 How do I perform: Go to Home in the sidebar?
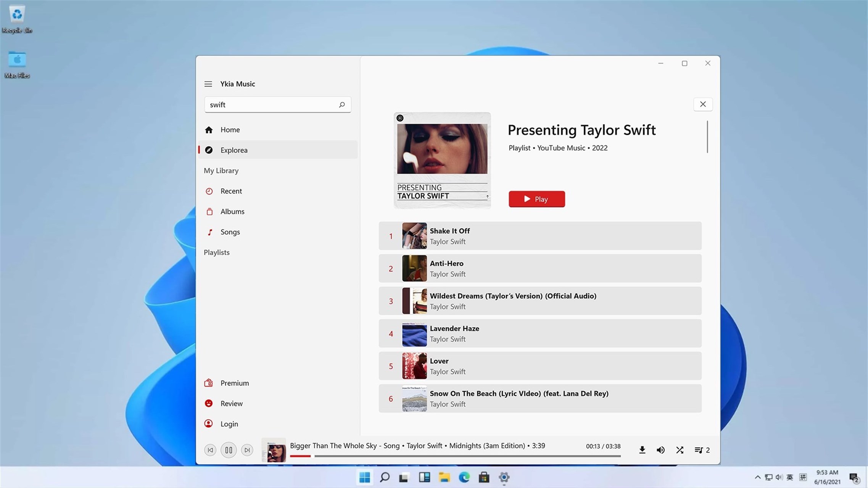[230, 130]
